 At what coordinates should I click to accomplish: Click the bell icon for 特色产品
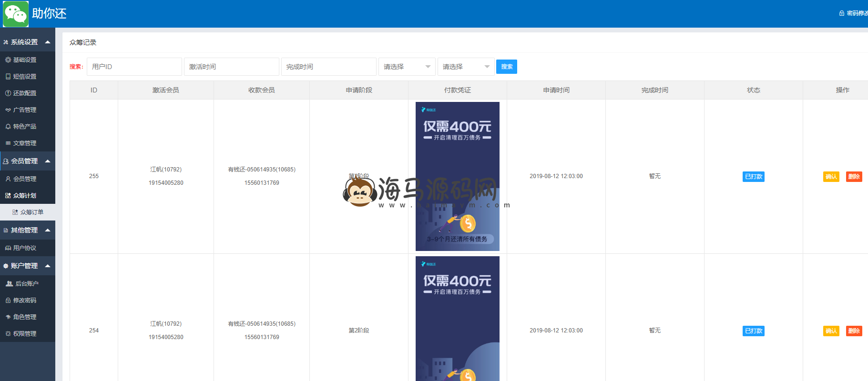pos(8,127)
